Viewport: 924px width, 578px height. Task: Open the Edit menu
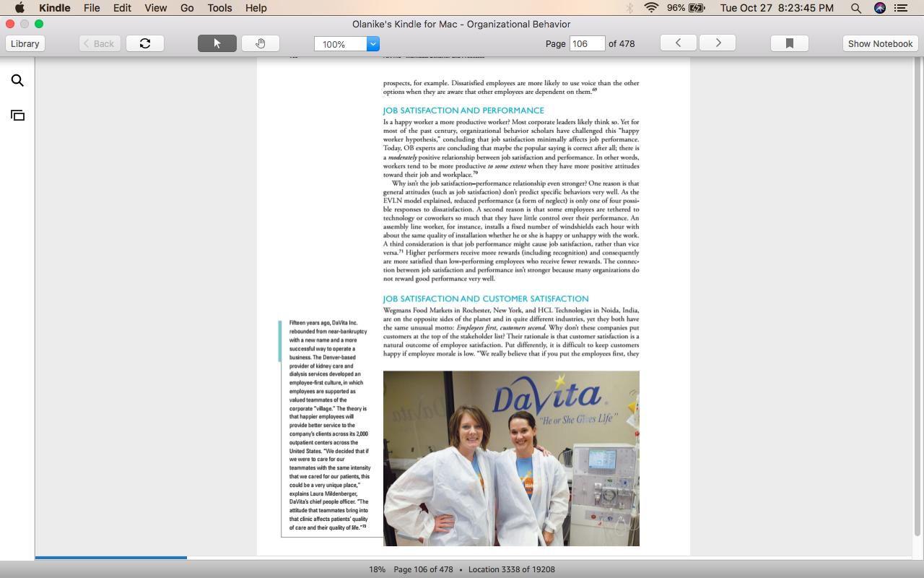pos(122,8)
